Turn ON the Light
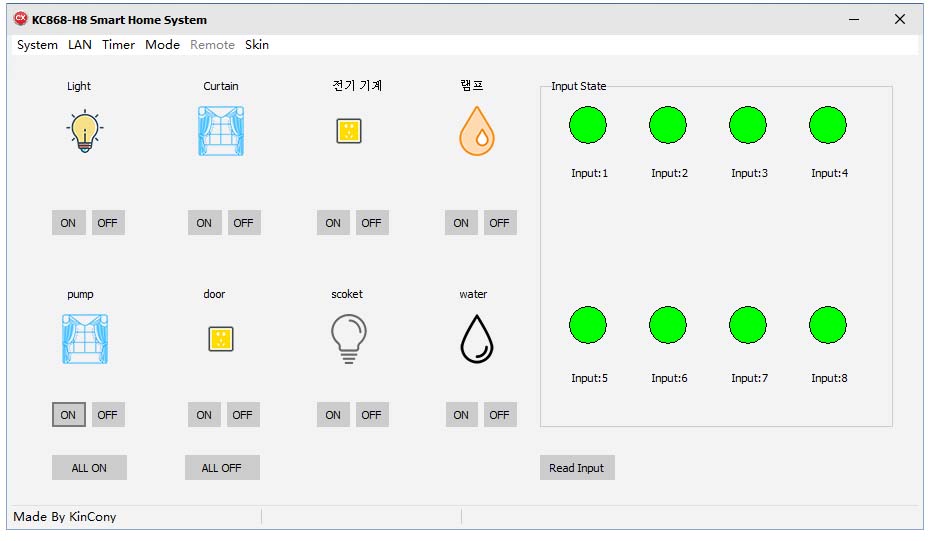Image resolution: width=934 pixels, height=541 pixels. (x=68, y=223)
